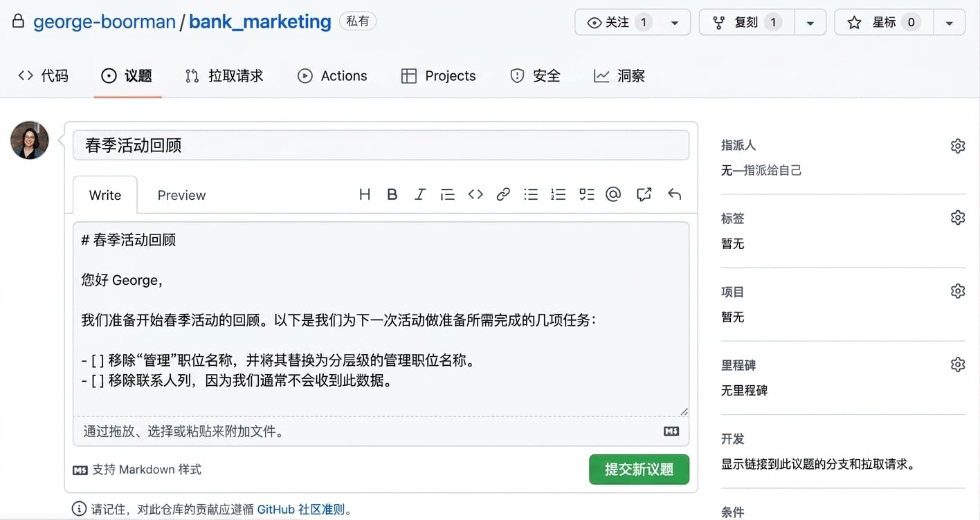
Task: Fork repository with 复刻 button
Action: coord(747,23)
